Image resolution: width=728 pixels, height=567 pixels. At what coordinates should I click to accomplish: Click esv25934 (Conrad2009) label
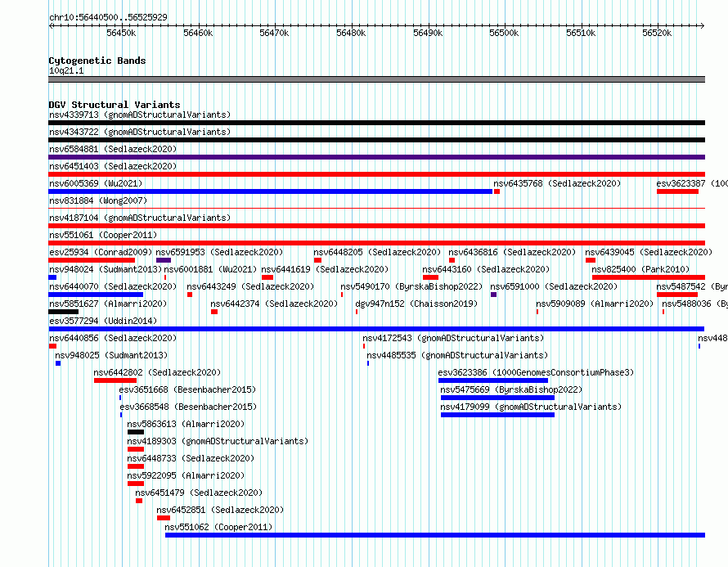[x=101, y=252]
